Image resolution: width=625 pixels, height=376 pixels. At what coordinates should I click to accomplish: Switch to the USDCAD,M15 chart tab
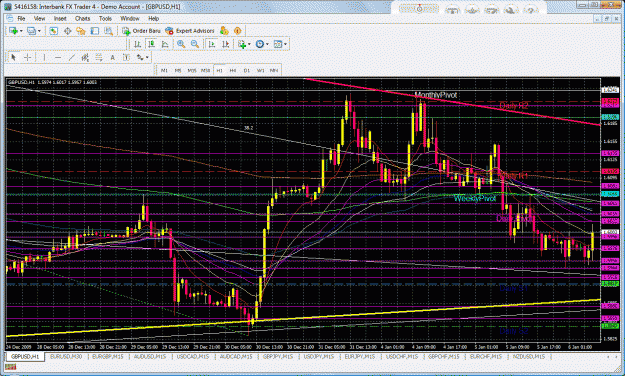[193, 356]
